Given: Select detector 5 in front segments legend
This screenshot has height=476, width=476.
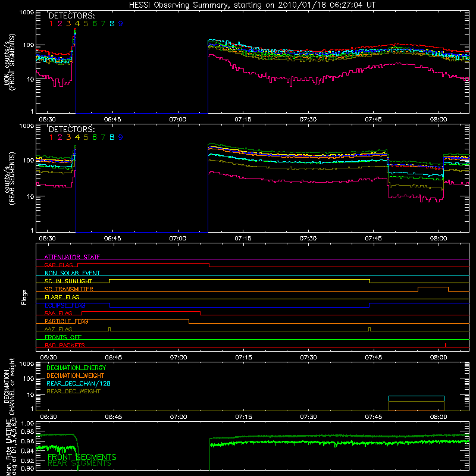Looking at the screenshot, I should [86, 24].
